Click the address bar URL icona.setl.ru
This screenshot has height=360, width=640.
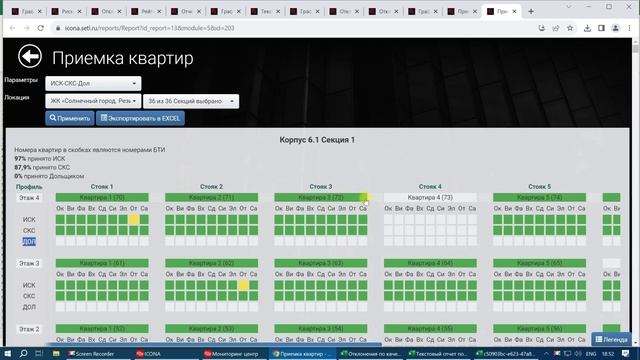pyautogui.click(x=149, y=28)
